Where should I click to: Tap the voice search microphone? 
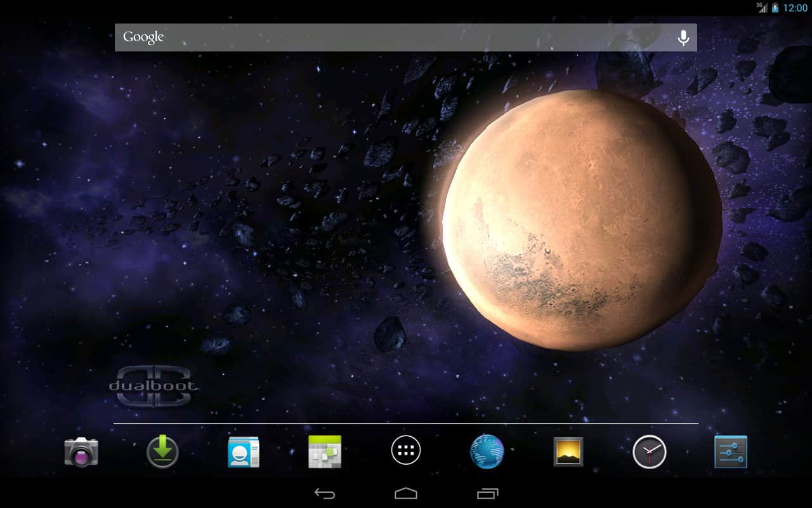point(683,38)
